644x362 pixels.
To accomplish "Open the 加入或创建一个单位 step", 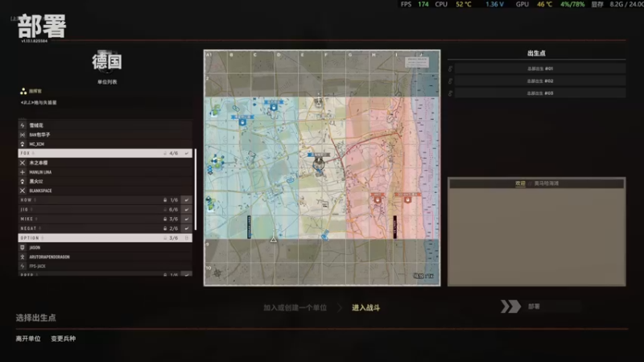I will tap(295, 307).
